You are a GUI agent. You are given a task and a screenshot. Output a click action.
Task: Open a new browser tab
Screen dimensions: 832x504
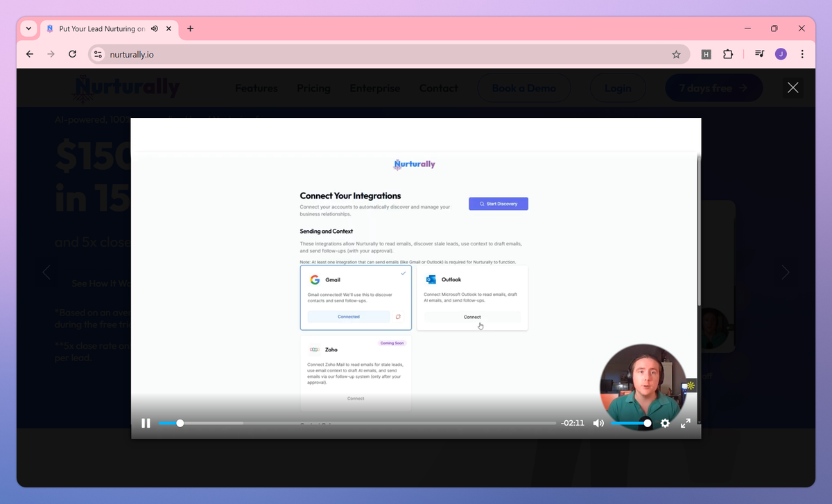pos(191,29)
